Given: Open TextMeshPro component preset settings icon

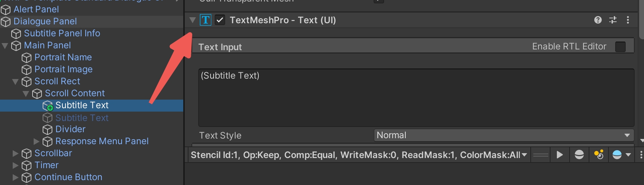Looking at the screenshot, I should (x=613, y=20).
